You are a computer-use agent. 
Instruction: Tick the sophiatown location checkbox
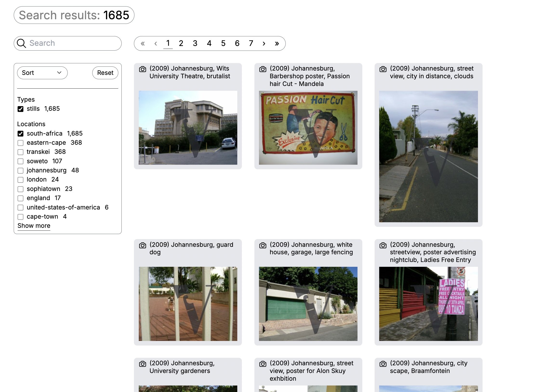point(20,189)
